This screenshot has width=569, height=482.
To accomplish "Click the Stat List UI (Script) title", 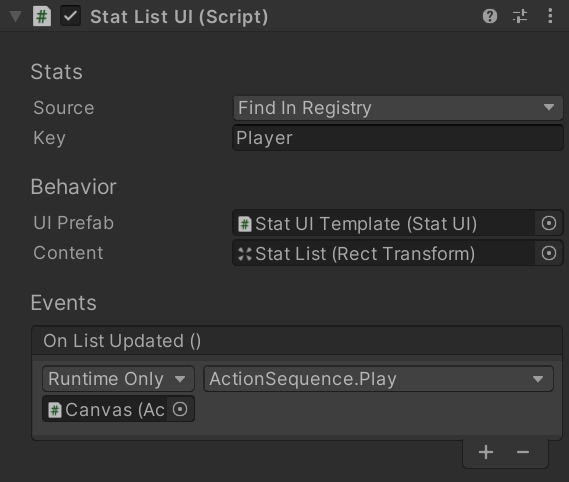I will [179, 17].
